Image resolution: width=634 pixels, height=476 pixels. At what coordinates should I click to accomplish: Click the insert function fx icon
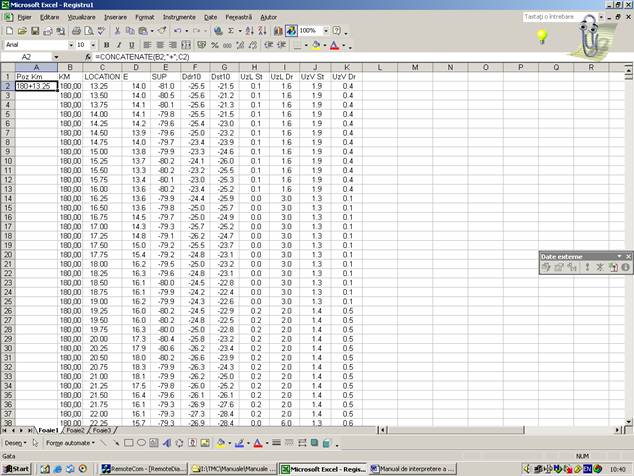point(89,58)
